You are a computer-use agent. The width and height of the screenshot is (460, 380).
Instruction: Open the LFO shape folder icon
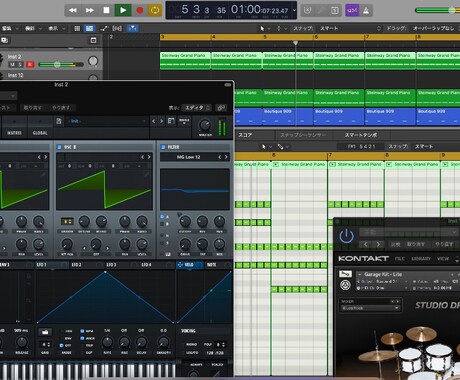[x=45, y=332]
